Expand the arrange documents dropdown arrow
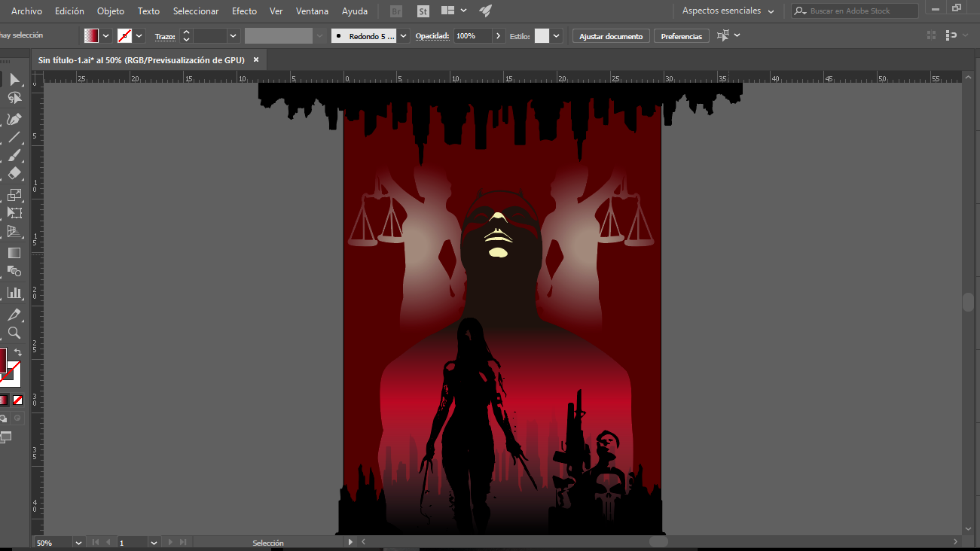Viewport: 980px width, 551px height. (463, 11)
